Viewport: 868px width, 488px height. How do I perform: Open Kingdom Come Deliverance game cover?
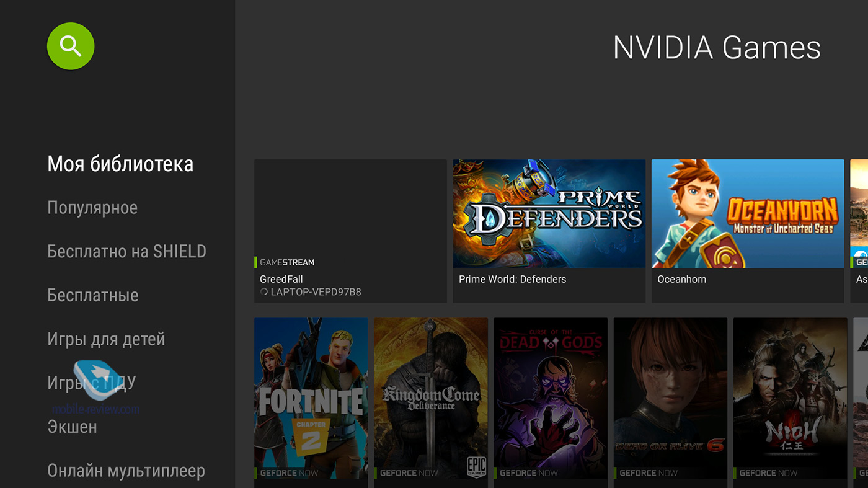pyautogui.click(x=430, y=397)
